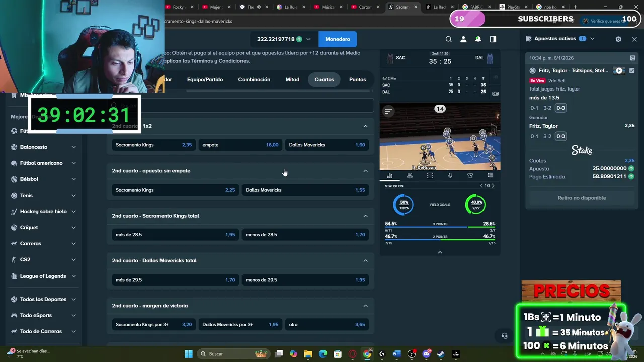Open the Monedero wallet button
This screenshot has height=362, width=644.
point(338,39)
